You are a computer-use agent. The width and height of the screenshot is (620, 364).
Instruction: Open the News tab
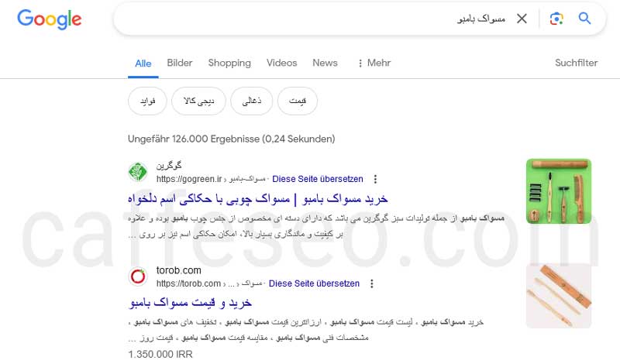click(325, 63)
